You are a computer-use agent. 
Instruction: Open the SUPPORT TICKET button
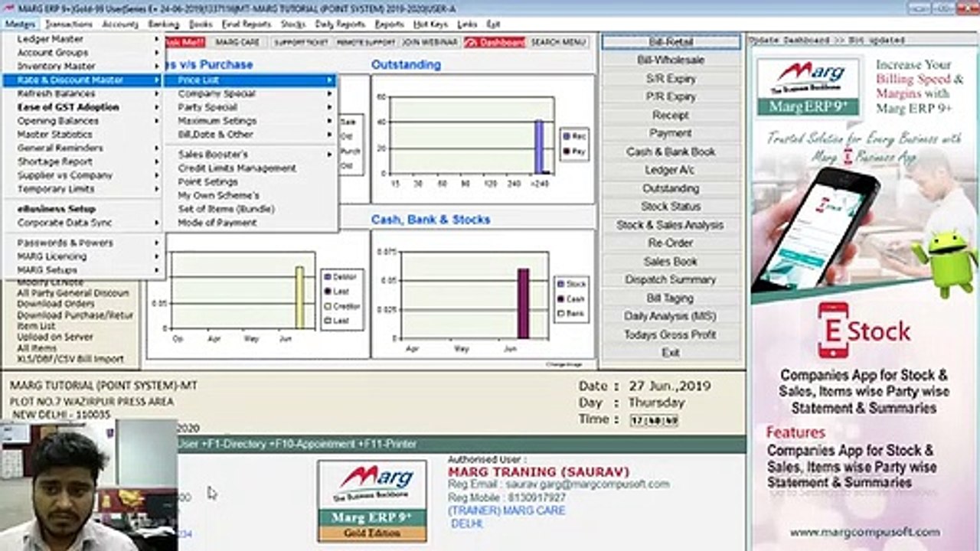point(299,42)
